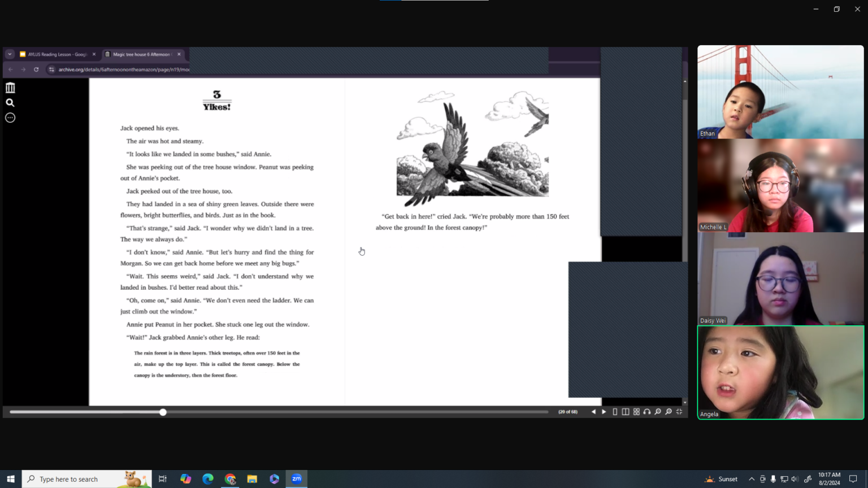Open the microphone tray icon
Screen dimensions: 868x488
coord(773,479)
